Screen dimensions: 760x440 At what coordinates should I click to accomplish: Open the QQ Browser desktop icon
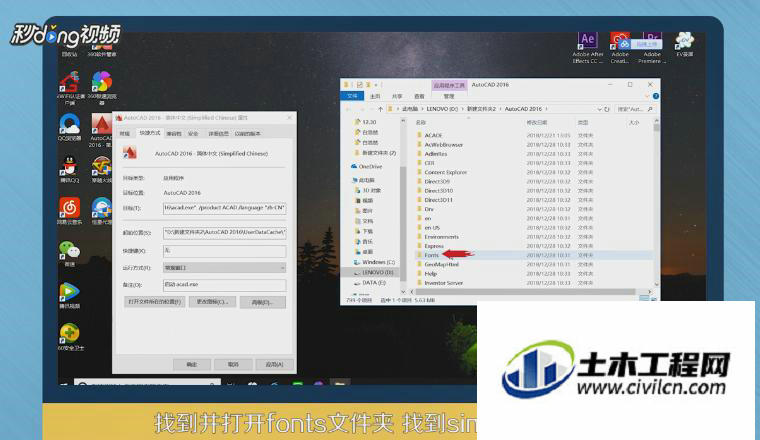pyautogui.click(x=70, y=127)
